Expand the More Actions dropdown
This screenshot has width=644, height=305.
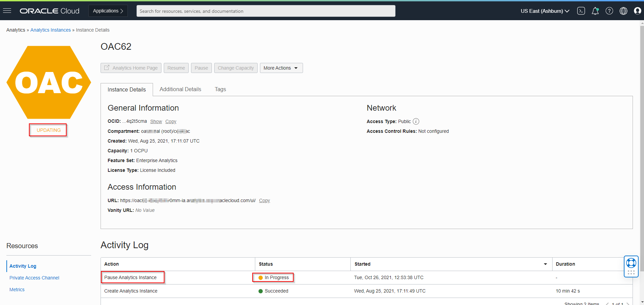281,68
